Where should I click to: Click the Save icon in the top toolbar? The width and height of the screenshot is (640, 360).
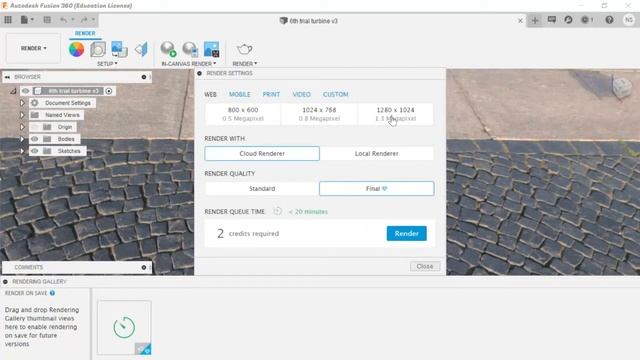click(x=47, y=20)
